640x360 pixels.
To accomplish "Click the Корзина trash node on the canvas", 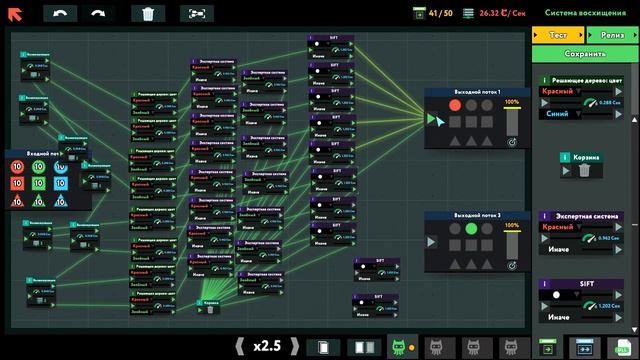I will click(x=210, y=310).
